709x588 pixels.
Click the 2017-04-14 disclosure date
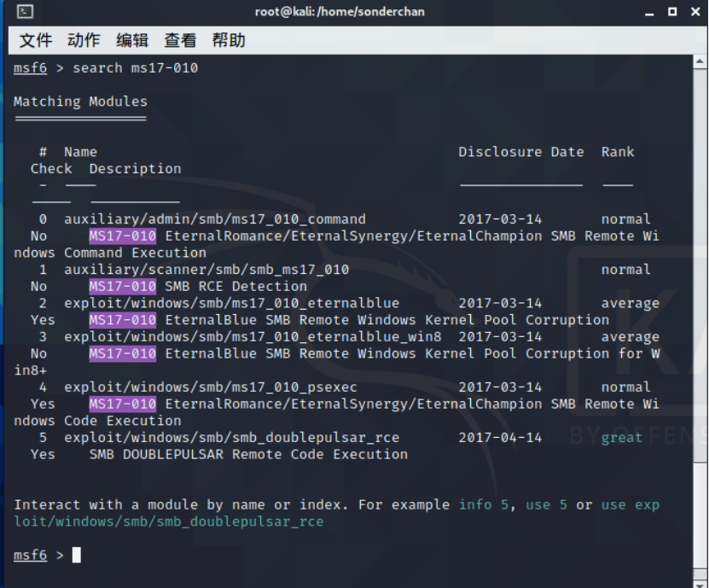coord(500,438)
